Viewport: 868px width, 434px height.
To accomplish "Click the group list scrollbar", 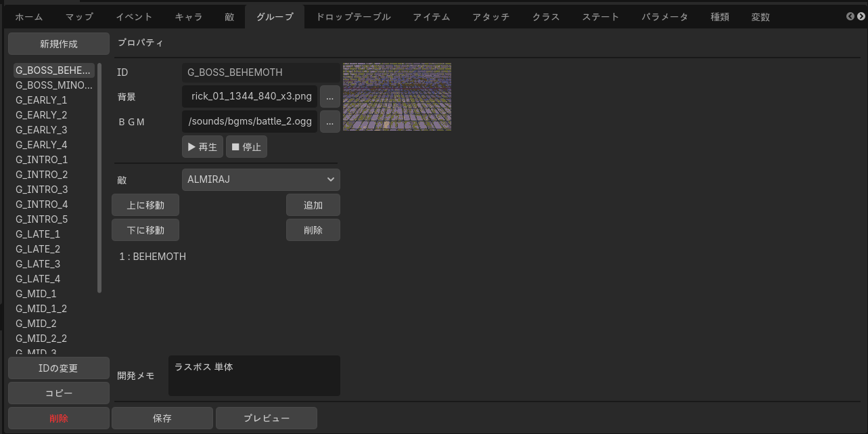I will pyautogui.click(x=99, y=177).
